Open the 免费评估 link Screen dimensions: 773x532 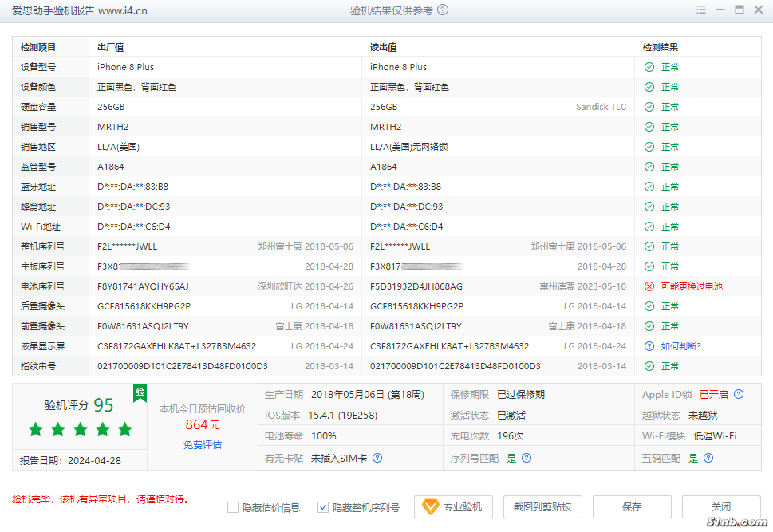pyautogui.click(x=203, y=445)
